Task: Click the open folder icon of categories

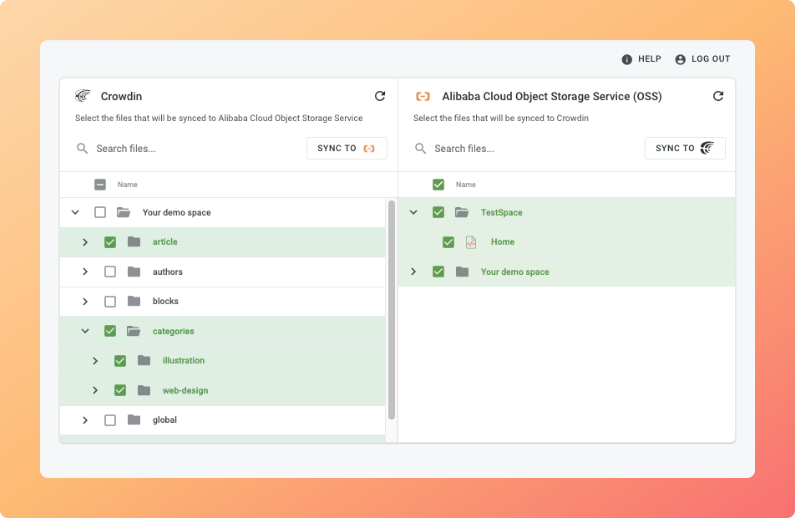Action: [x=134, y=331]
